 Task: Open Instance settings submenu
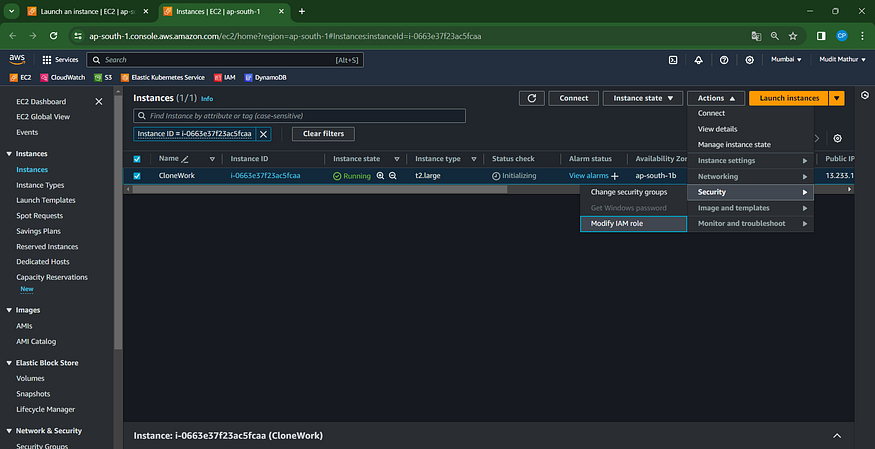coord(751,161)
